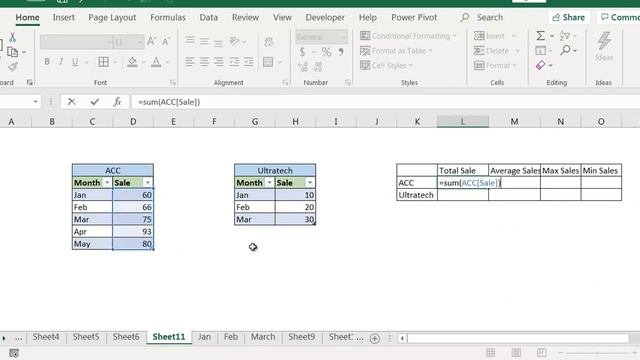
Task: Click the Ideas lightning button
Action: tap(604, 46)
